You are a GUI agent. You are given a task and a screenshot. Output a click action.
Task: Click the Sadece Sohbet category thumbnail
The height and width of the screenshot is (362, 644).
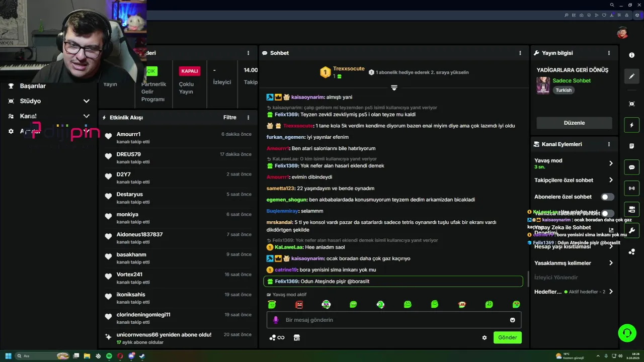(x=543, y=85)
